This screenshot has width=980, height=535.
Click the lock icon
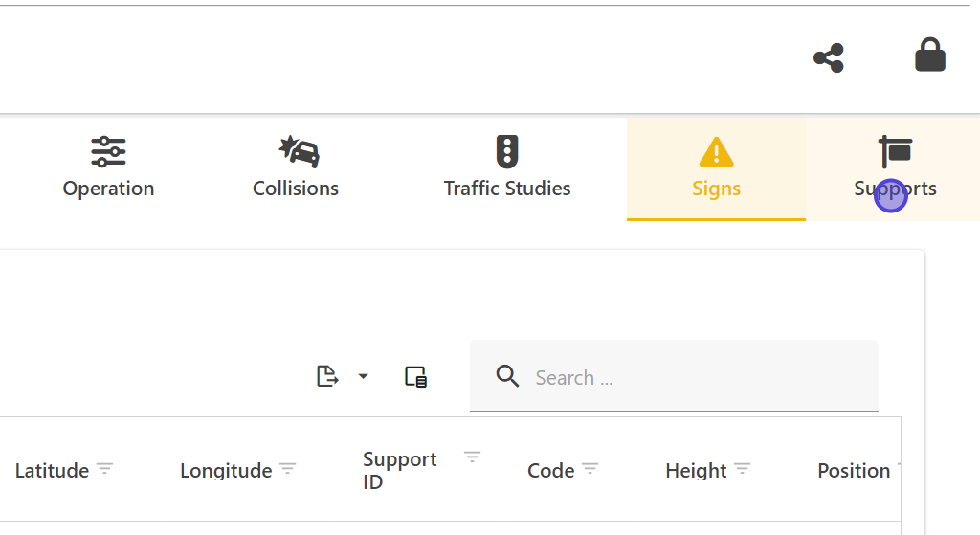click(930, 56)
